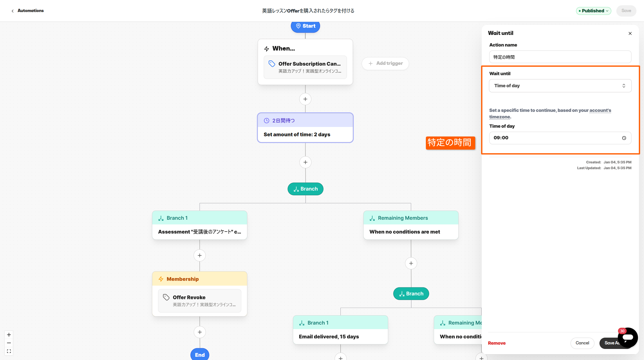This screenshot has width=644, height=360.
Task: Open the chat support bubble
Action: point(628,338)
